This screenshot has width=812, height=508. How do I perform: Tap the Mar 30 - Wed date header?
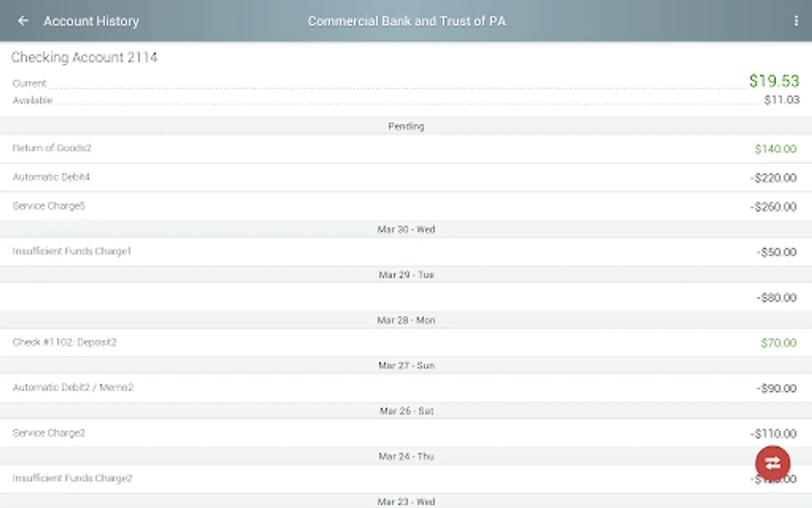(x=406, y=229)
